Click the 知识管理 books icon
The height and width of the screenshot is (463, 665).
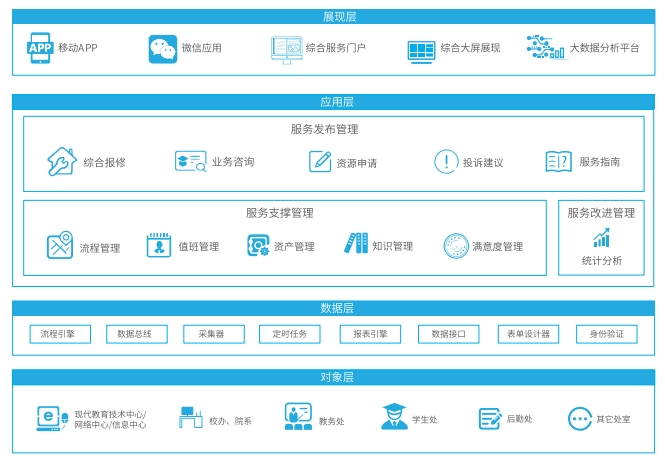[x=356, y=243]
